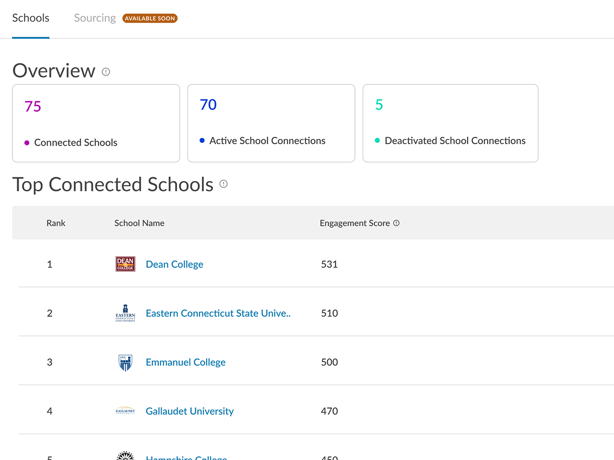Click the Emmanuel College shield logo
The width and height of the screenshot is (614, 460).
pos(125,362)
